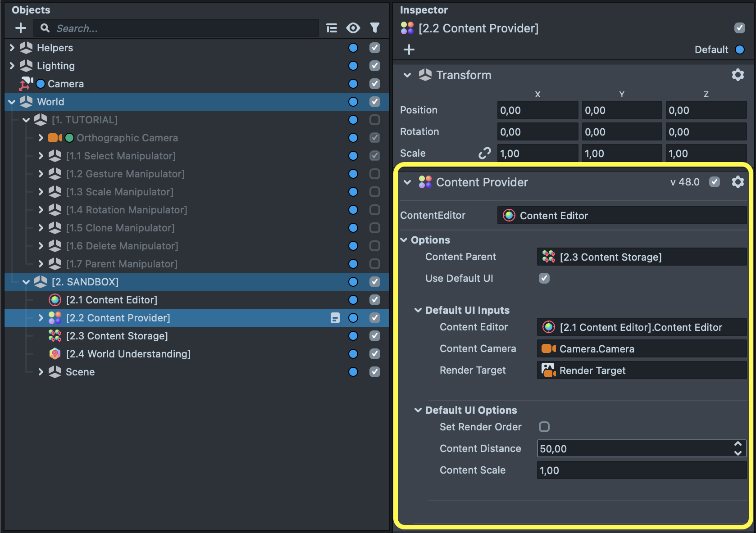Image resolution: width=756 pixels, height=533 pixels.
Task: Collapse the [2. SANDBOX] group
Action: [x=26, y=282]
